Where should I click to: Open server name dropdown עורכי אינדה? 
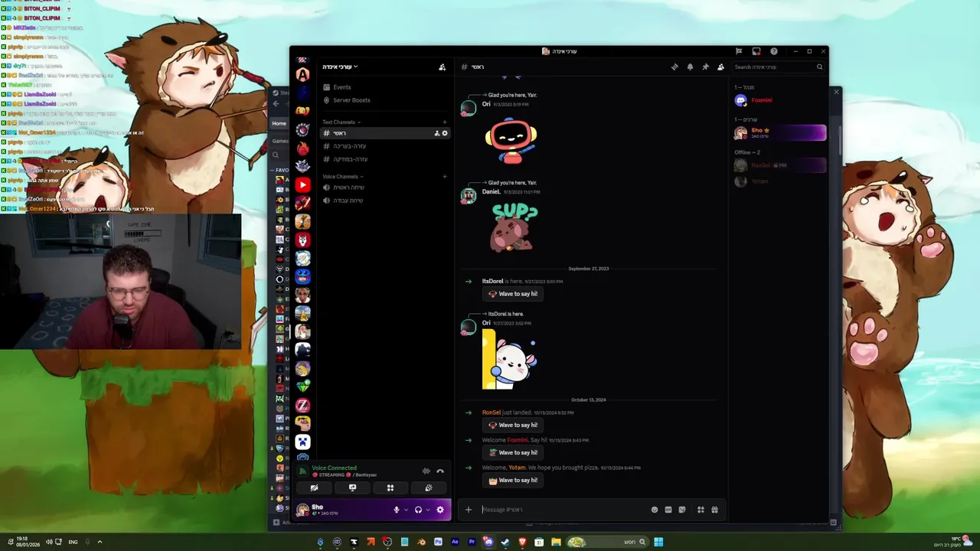click(x=340, y=67)
